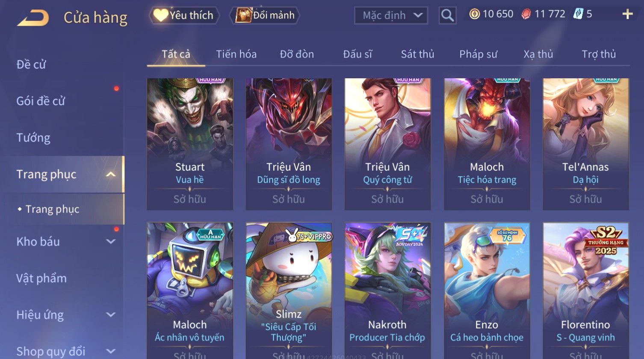This screenshot has width=644, height=359.
Task: Open Đổi mảnh chest exchange
Action: tap(265, 15)
